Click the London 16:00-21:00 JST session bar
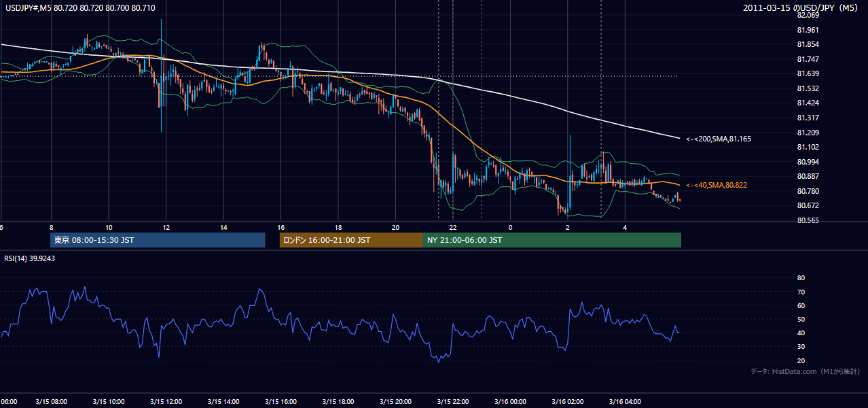Image resolution: width=868 pixels, height=408 pixels. (351, 240)
